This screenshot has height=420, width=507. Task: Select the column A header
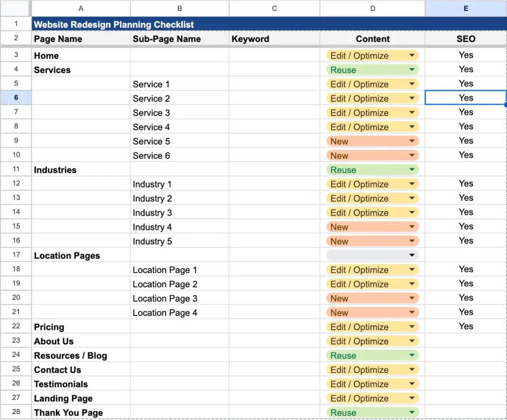81,8
